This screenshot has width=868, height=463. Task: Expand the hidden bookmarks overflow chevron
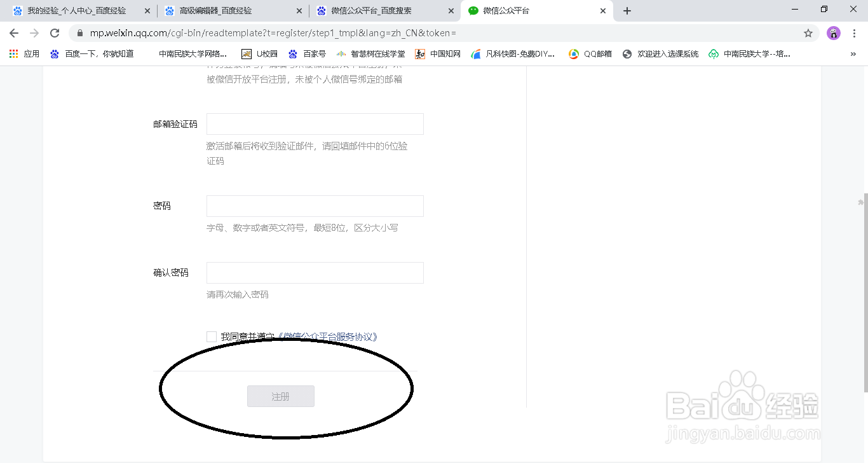(x=853, y=53)
